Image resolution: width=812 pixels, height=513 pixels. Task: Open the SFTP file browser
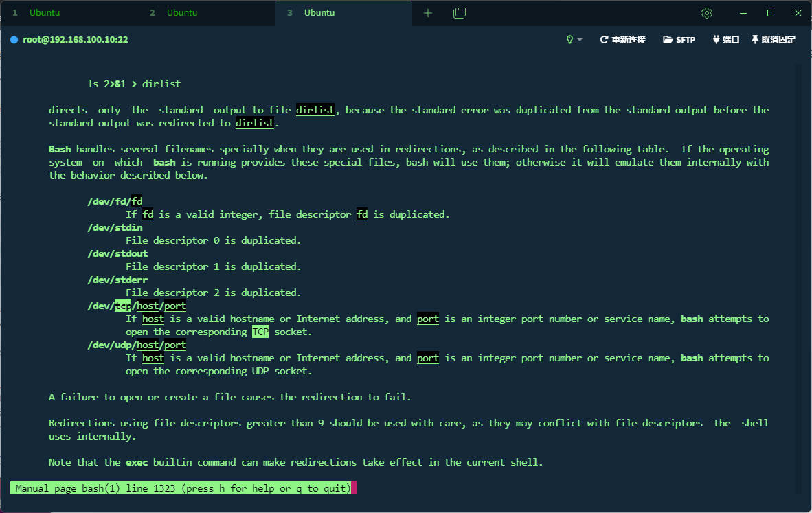(679, 40)
